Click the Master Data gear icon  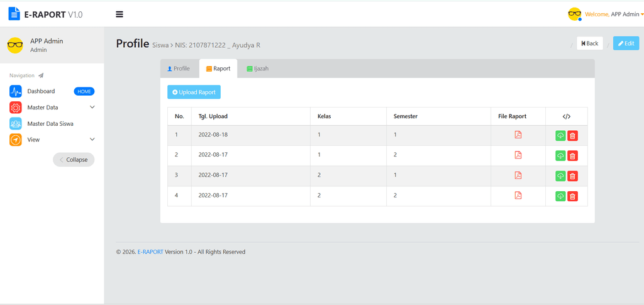tap(16, 108)
